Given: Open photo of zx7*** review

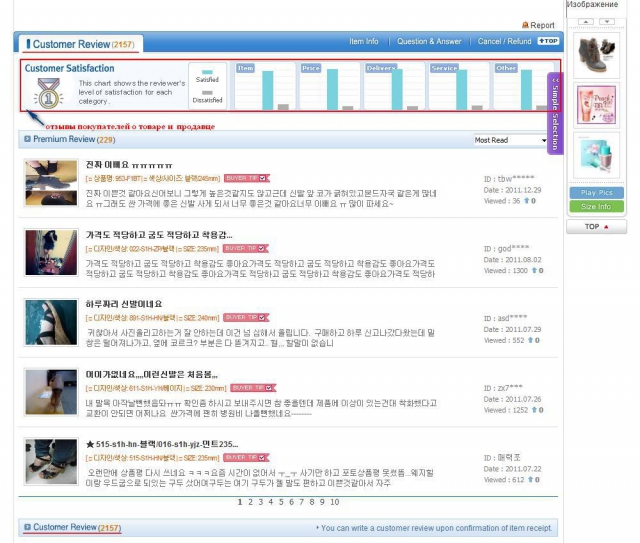Looking at the screenshot, I should tap(51, 392).
